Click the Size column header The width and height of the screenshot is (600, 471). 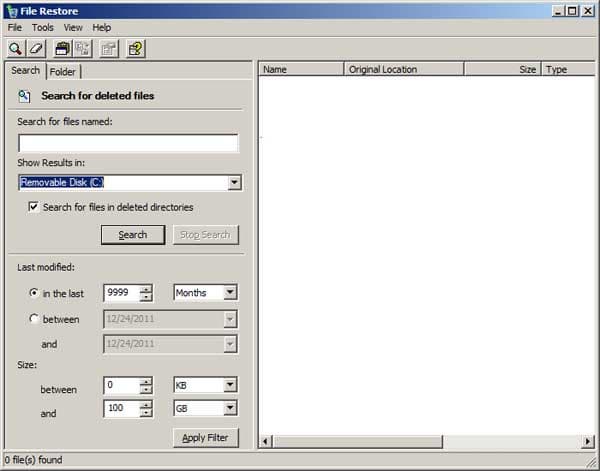502,69
